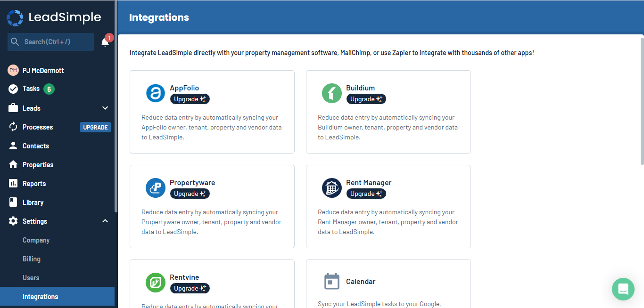Click the Buildium logo icon

(x=331, y=93)
